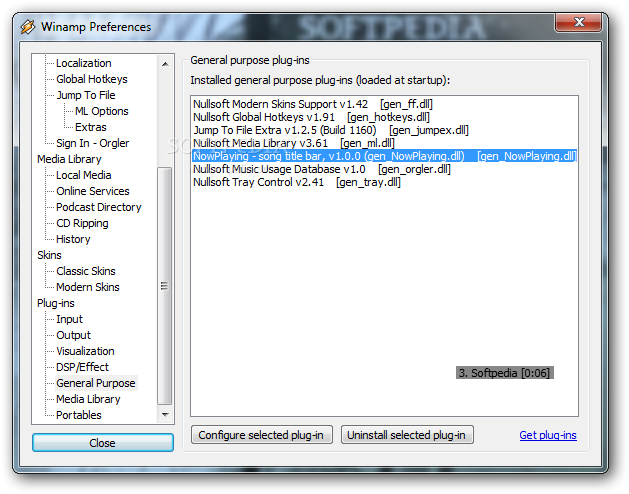
Task: Click the Winamp lightning icon in title bar
Action: 28,27
